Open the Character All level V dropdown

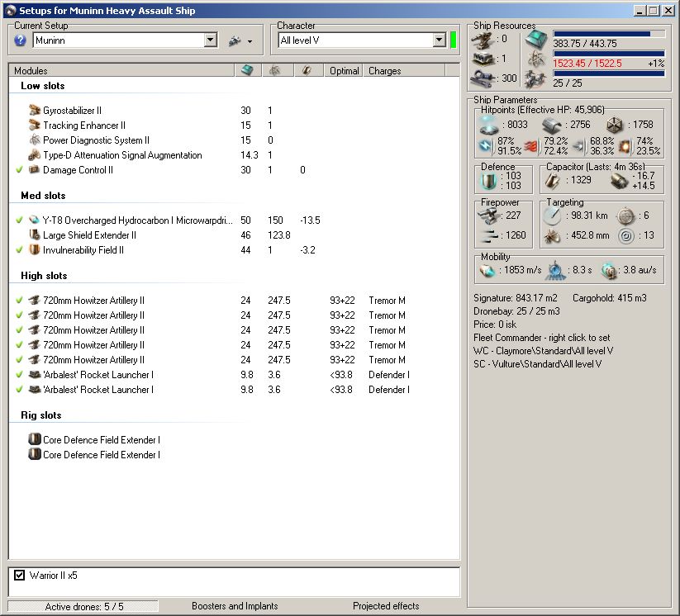point(439,40)
